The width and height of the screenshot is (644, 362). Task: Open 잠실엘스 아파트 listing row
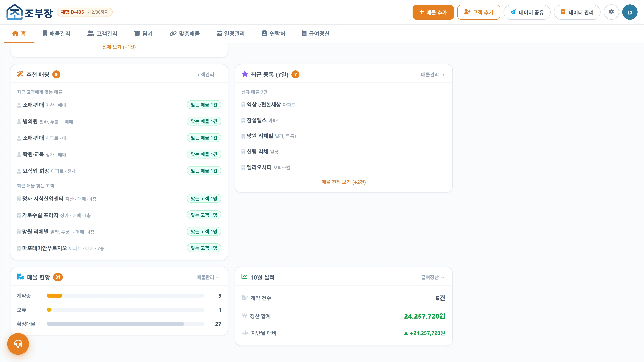tap(343, 120)
